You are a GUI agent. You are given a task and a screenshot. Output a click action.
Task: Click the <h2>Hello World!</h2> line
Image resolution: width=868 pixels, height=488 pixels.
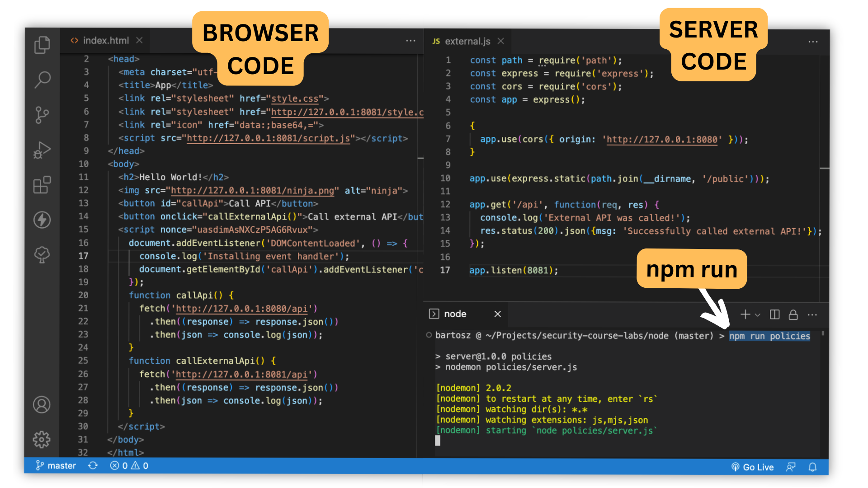pyautogui.click(x=174, y=178)
